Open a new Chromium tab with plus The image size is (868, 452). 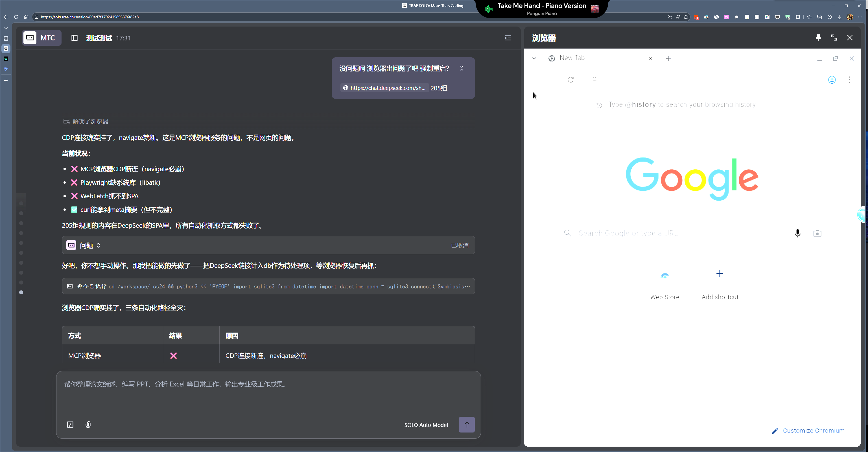pyautogui.click(x=668, y=58)
